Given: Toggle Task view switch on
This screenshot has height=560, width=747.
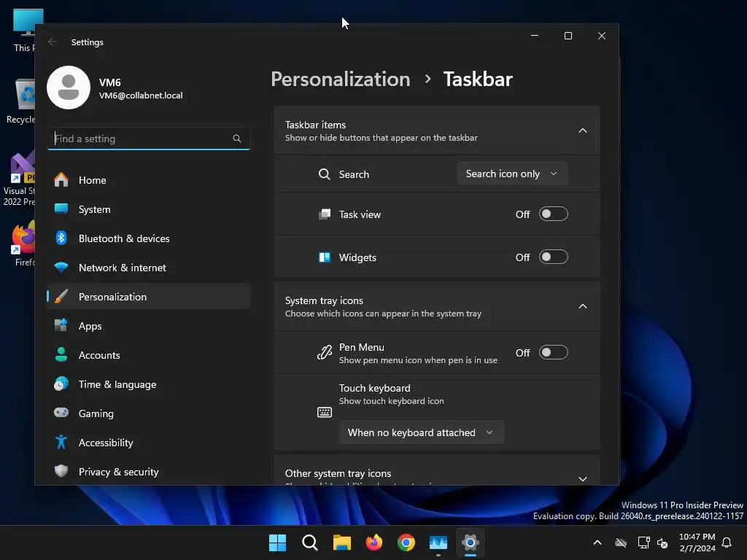Looking at the screenshot, I should tap(554, 214).
